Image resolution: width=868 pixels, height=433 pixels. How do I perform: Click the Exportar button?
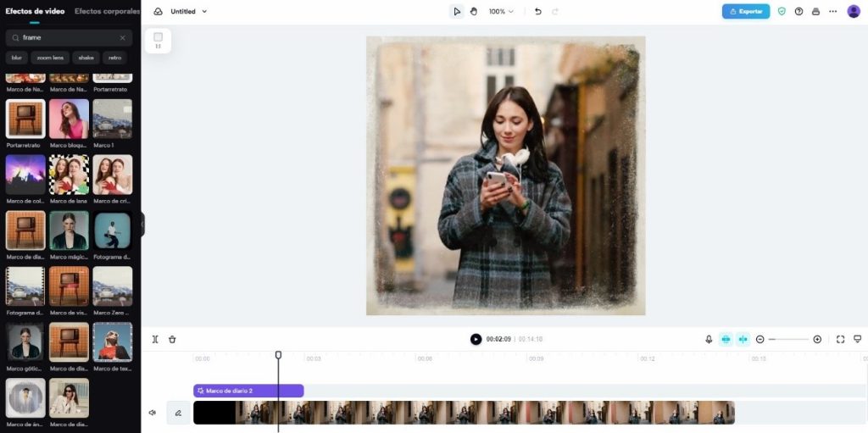coord(745,11)
